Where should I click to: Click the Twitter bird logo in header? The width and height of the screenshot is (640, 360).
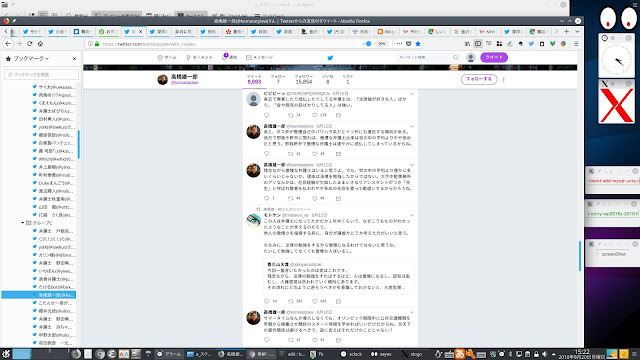click(330, 58)
